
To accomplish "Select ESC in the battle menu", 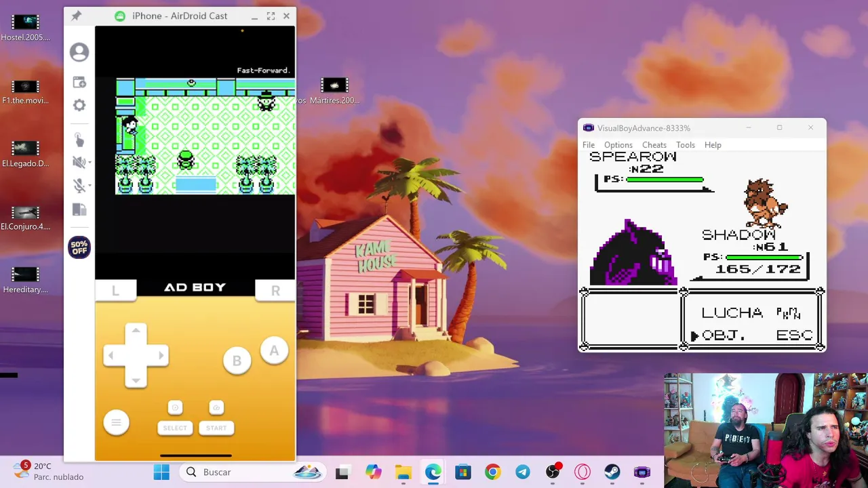I will click(x=794, y=335).
